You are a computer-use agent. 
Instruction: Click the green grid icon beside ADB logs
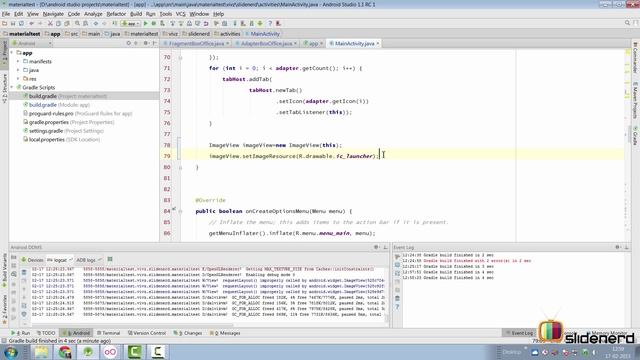110,259
